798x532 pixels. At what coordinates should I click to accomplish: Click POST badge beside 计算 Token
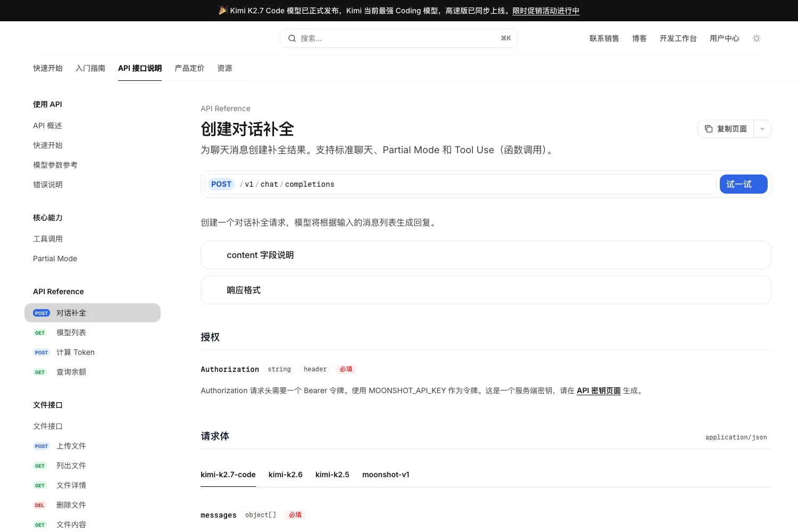coord(41,353)
